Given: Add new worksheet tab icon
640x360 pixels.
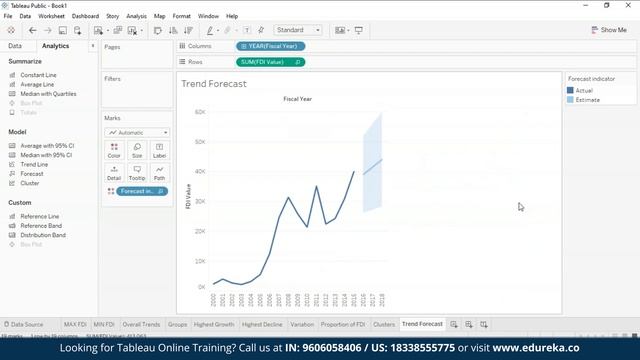Looking at the screenshot, I should point(454,324).
